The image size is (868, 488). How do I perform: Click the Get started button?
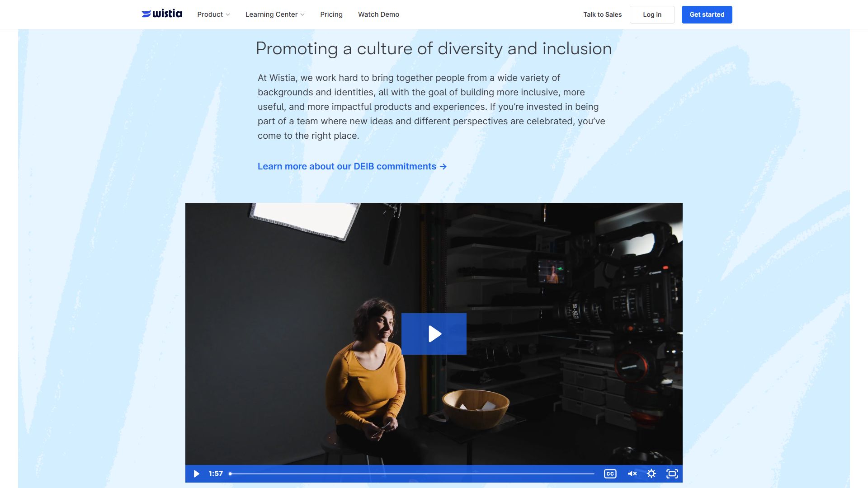707,14
